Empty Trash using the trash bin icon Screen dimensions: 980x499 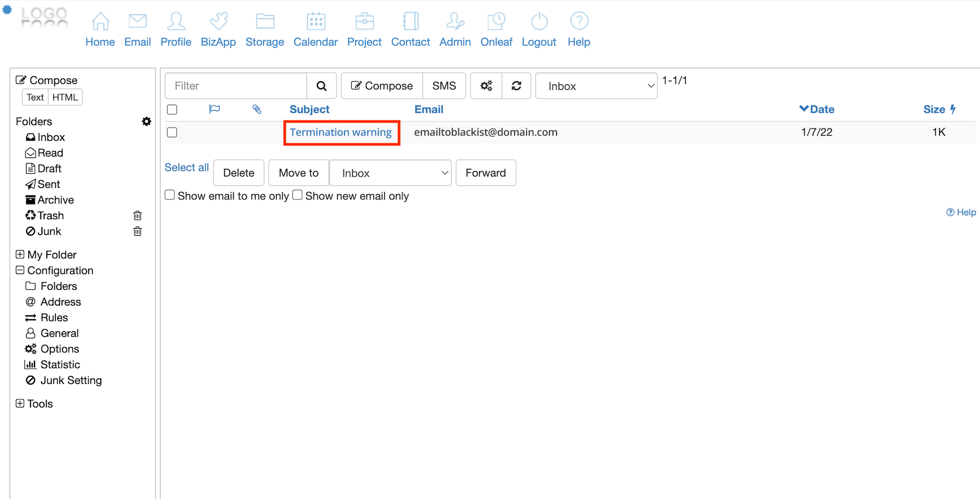tap(138, 216)
